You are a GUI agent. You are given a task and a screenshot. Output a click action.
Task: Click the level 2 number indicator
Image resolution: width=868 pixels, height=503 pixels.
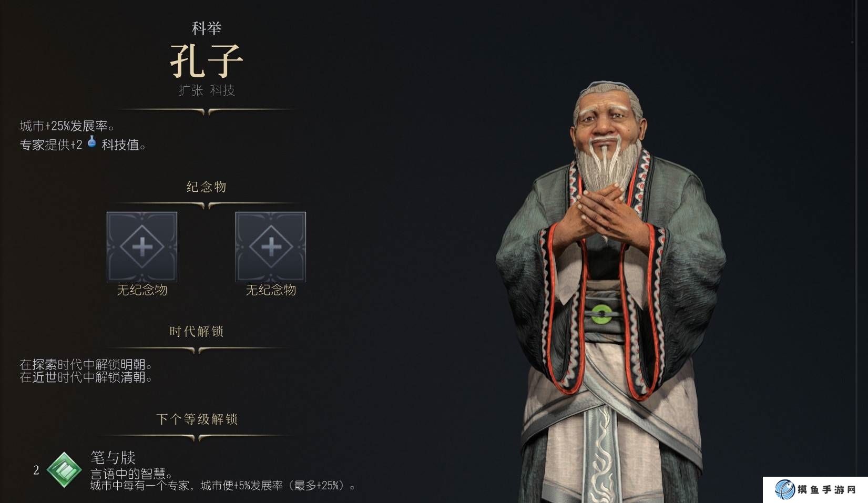[x=36, y=470]
